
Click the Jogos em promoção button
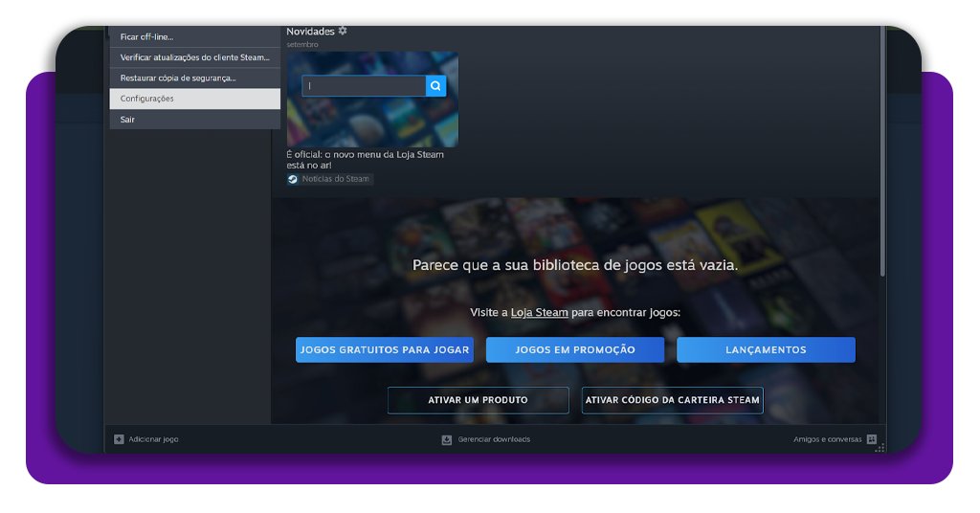coord(574,350)
